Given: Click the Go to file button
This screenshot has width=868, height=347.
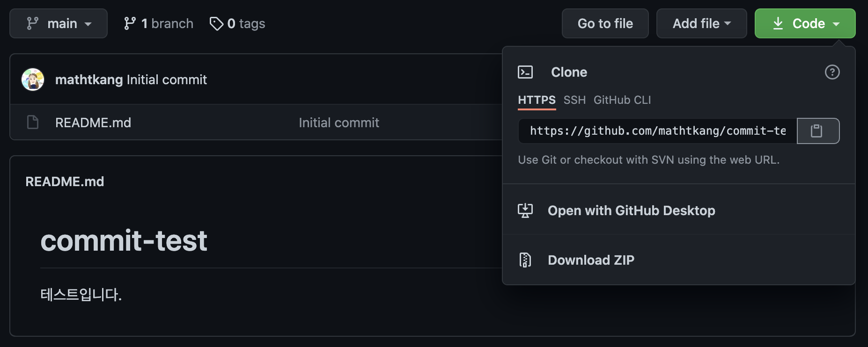Looking at the screenshot, I should tap(605, 23).
